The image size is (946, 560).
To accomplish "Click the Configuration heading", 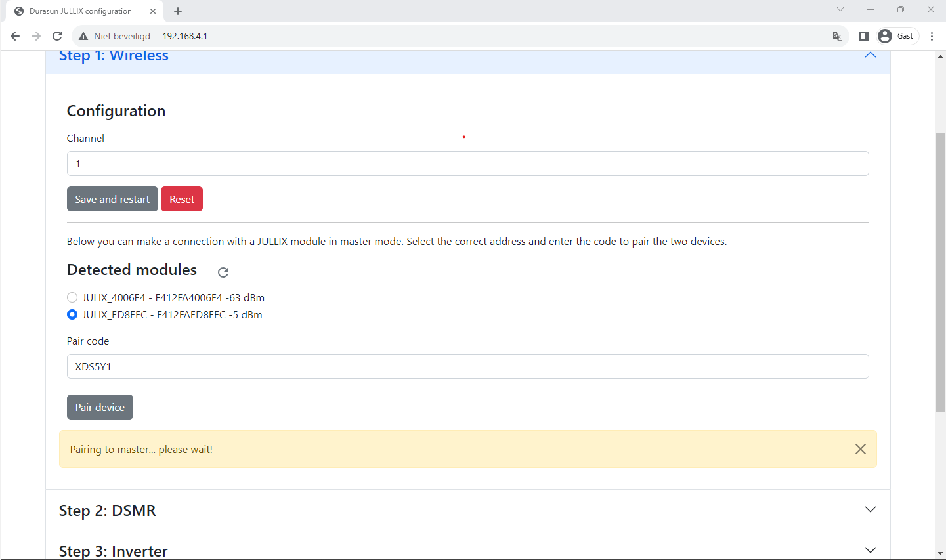I will click(116, 111).
